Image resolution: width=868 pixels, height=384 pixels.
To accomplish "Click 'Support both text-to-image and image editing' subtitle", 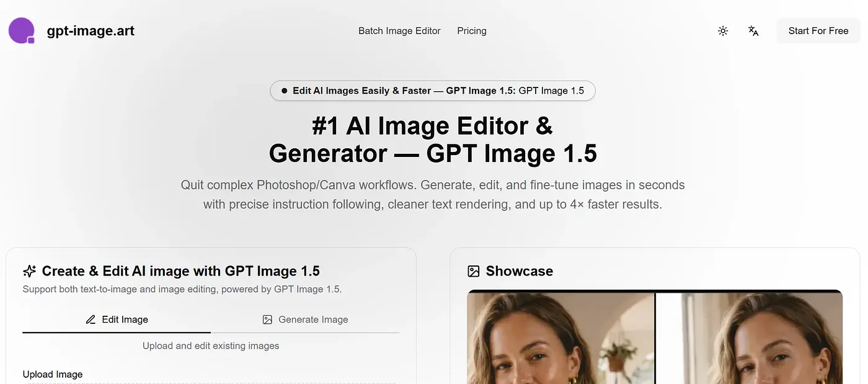I will click(x=182, y=289).
